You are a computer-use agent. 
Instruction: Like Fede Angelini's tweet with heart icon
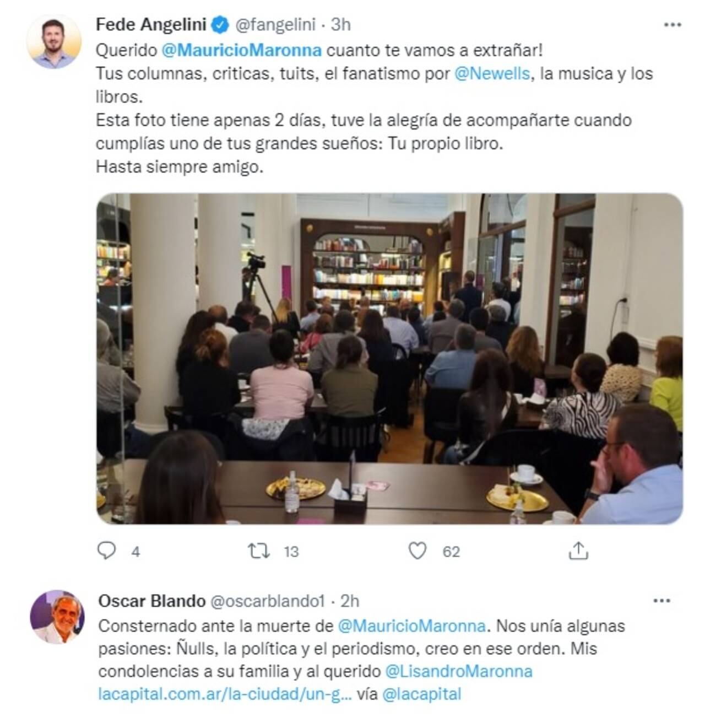(417, 551)
